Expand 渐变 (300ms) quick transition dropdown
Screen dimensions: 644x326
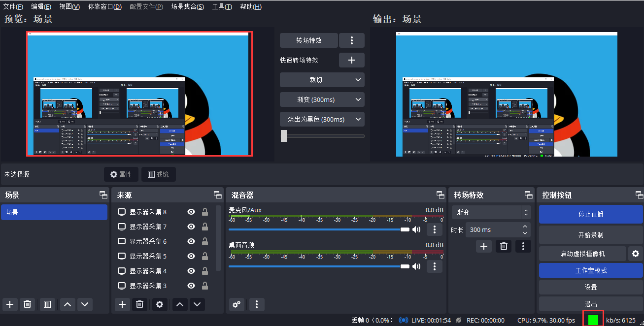tap(322, 99)
